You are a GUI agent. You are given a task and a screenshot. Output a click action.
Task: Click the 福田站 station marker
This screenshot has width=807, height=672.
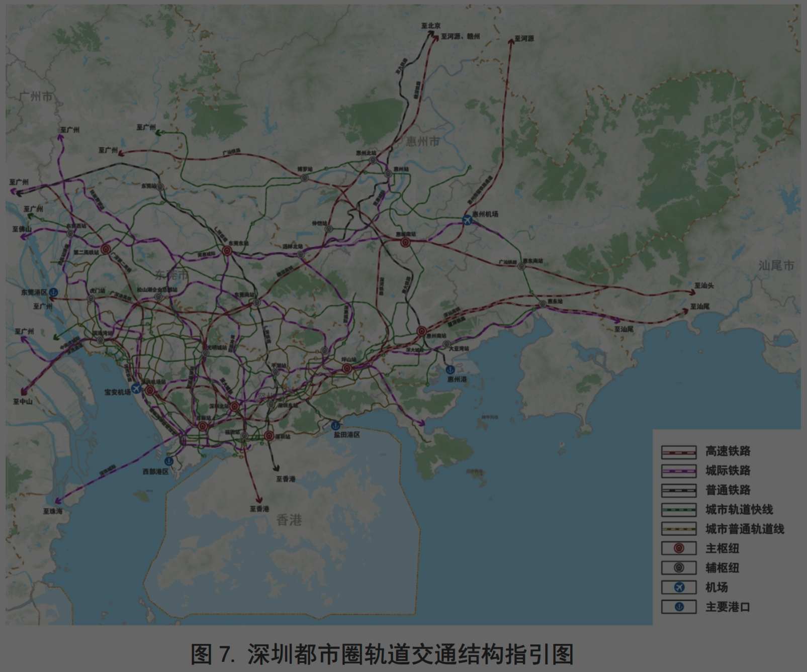coord(244,436)
